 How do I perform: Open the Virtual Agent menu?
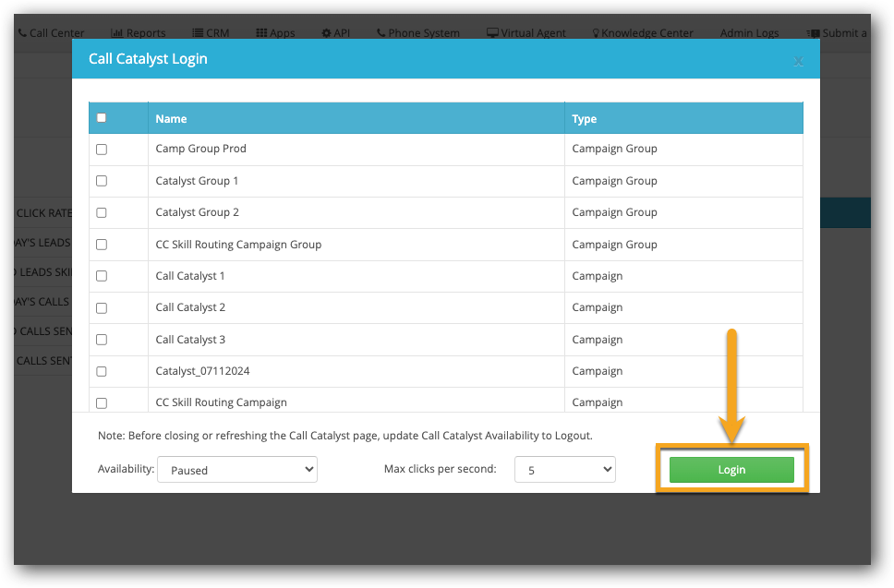pyautogui.click(x=526, y=33)
